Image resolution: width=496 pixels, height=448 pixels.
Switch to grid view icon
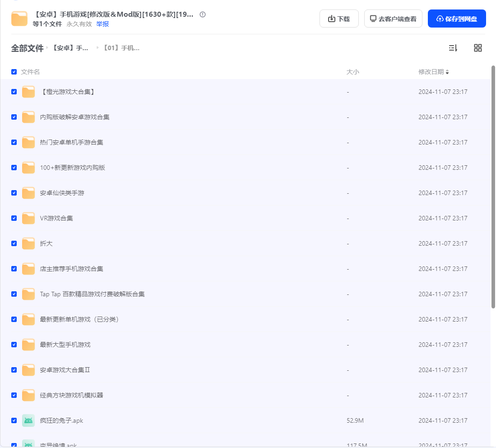[477, 48]
